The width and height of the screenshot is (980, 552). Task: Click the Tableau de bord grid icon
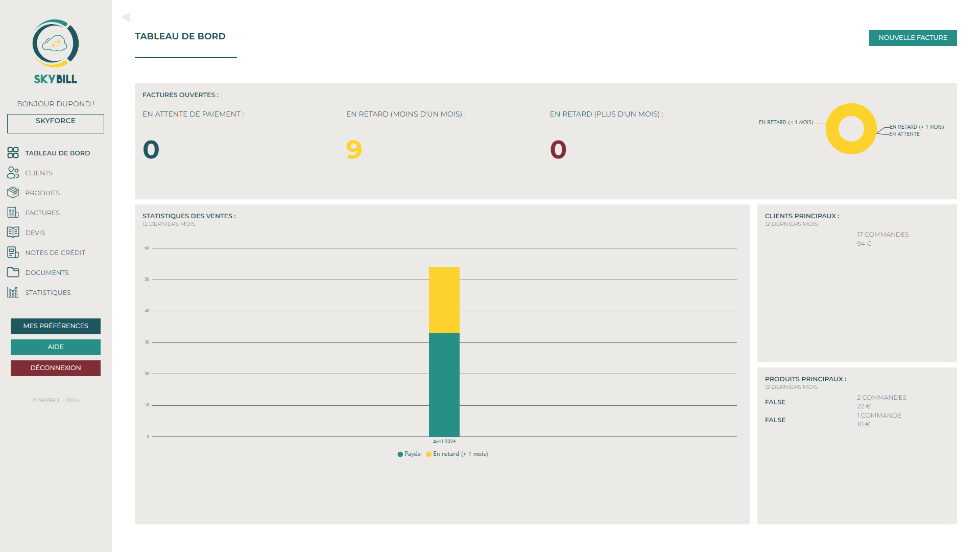(13, 153)
